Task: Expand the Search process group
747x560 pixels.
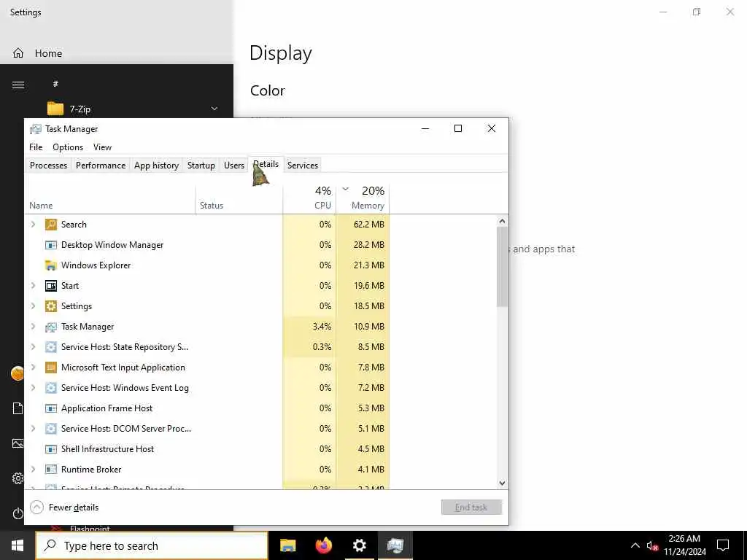Action: coord(34,225)
